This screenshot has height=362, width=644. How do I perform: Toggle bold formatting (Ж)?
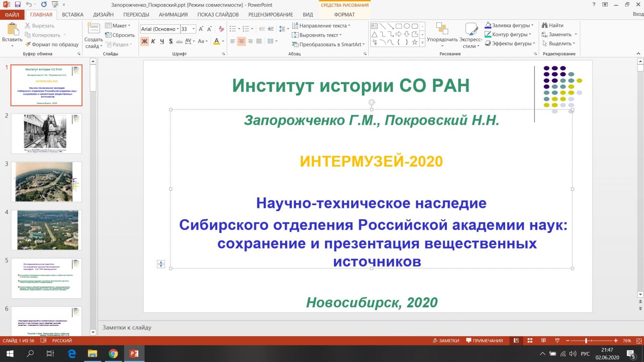pos(144,41)
